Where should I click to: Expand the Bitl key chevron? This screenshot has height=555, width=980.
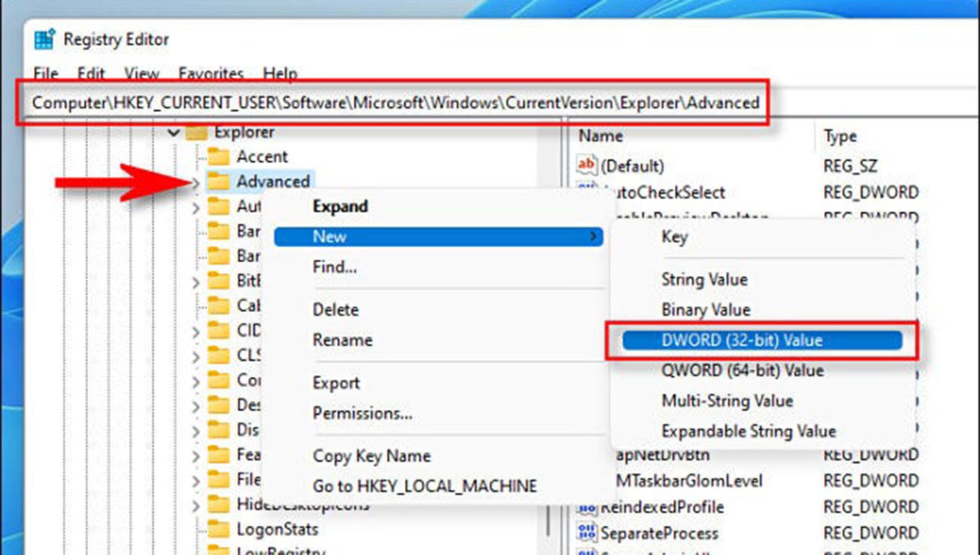196,282
